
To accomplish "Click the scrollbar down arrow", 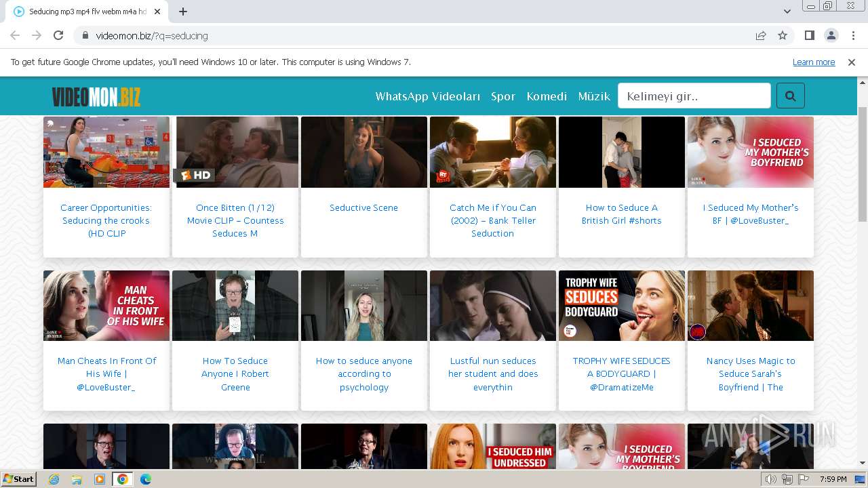I will click(862, 464).
